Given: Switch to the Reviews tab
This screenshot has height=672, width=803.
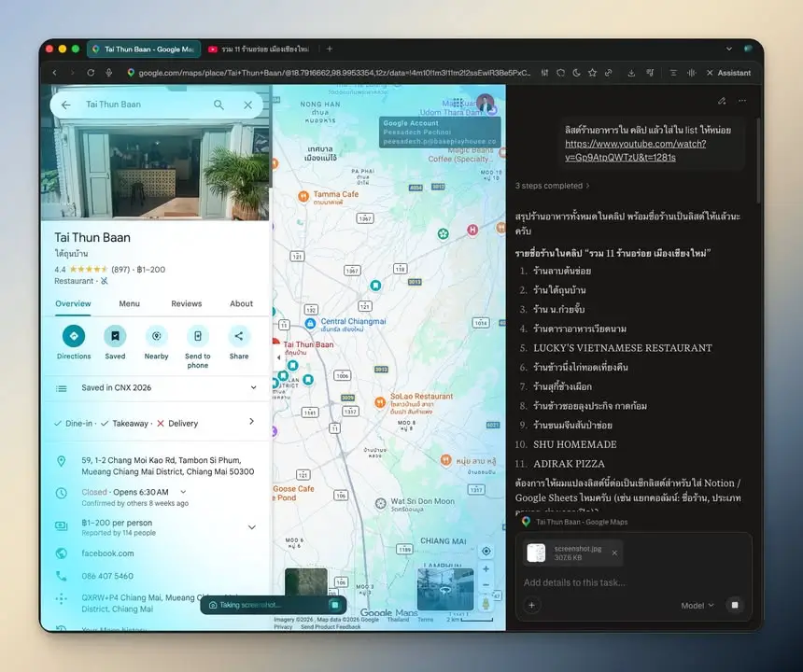Looking at the screenshot, I should pyautogui.click(x=187, y=303).
